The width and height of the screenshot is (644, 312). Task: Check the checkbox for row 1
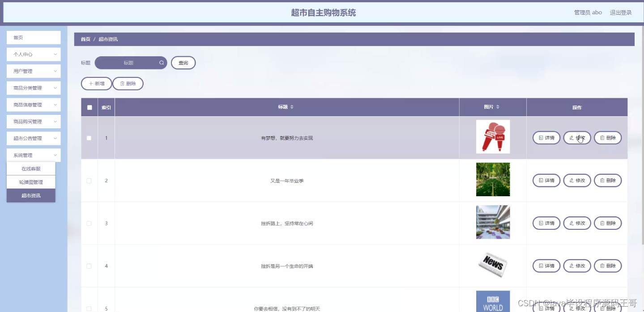89,138
